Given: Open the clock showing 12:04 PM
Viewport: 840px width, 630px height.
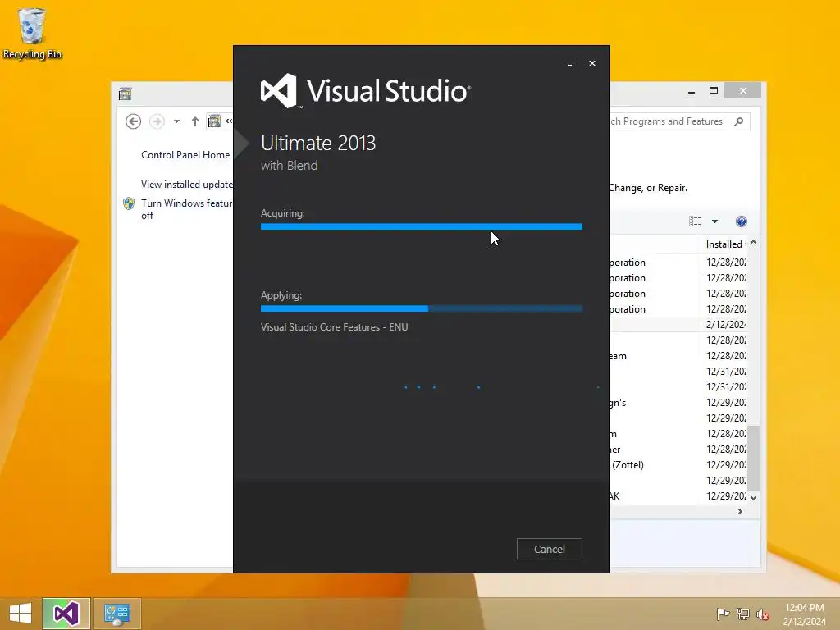Looking at the screenshot, I should 804,614.
